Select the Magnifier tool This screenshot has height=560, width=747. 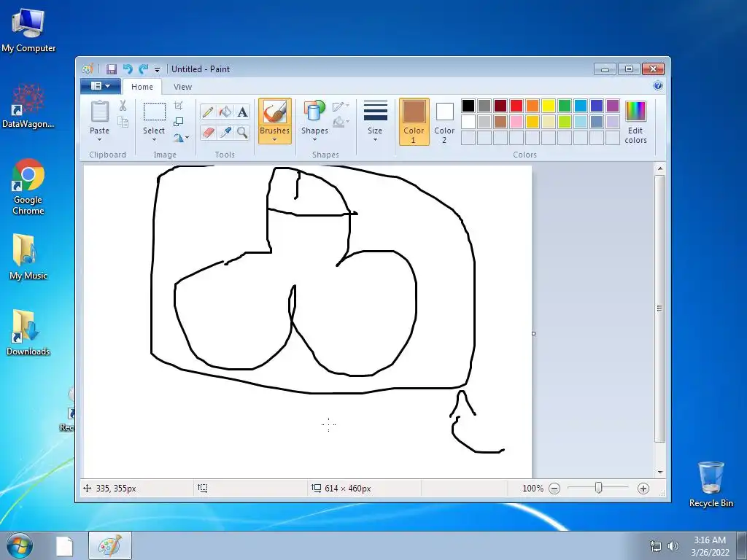coord(242,132)
